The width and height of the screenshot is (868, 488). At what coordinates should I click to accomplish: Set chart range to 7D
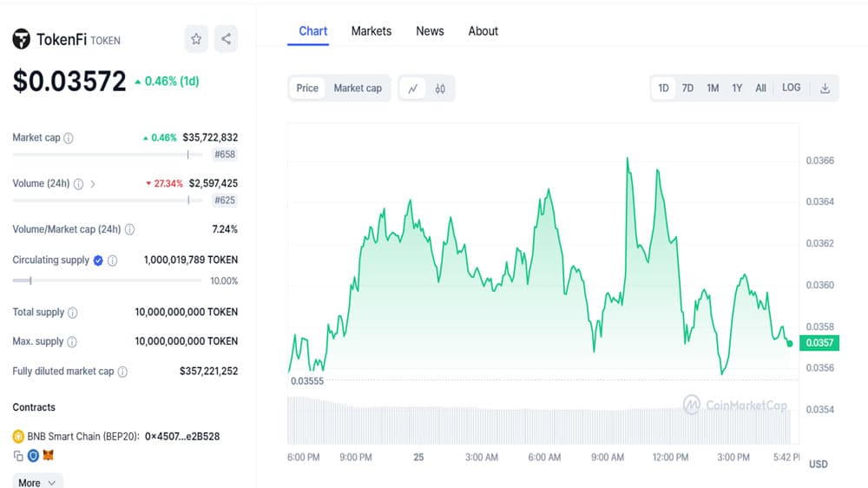click(x=687, y=88)
